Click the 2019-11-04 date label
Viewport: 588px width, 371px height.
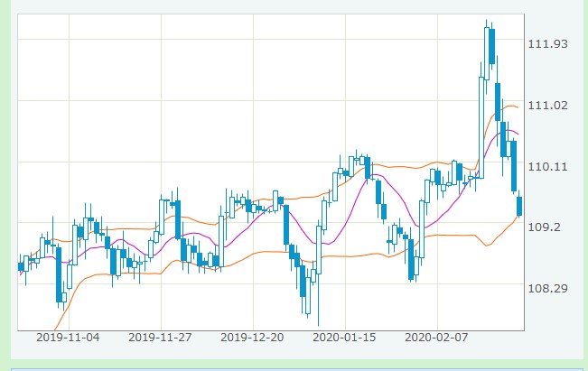(67, 338)
